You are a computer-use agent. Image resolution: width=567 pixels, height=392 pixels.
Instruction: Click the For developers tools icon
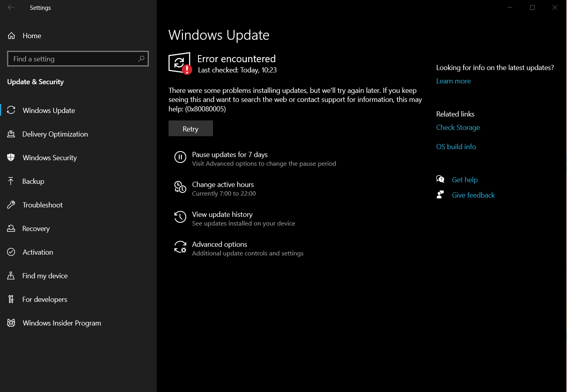click(11, 299)
